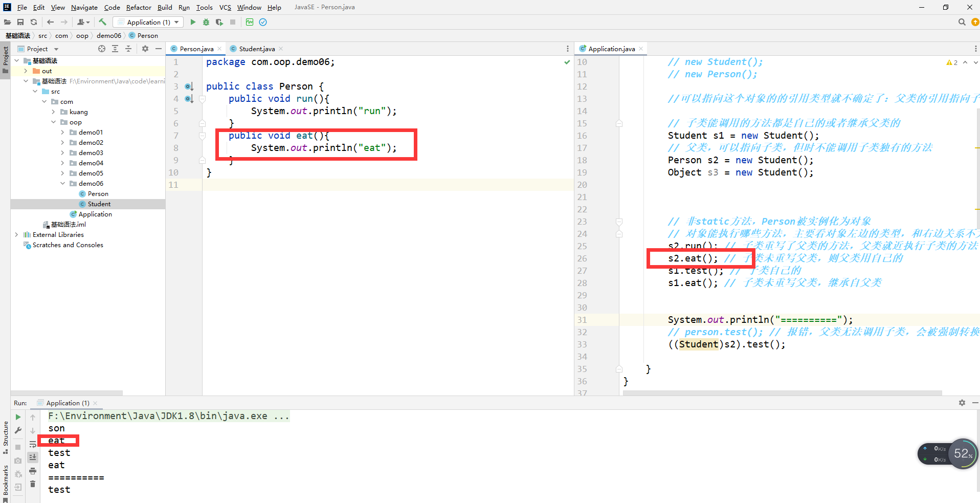Open the Application (1) run configuration dropdown
This screenshot has height=503, width=980.
point(148,22)
